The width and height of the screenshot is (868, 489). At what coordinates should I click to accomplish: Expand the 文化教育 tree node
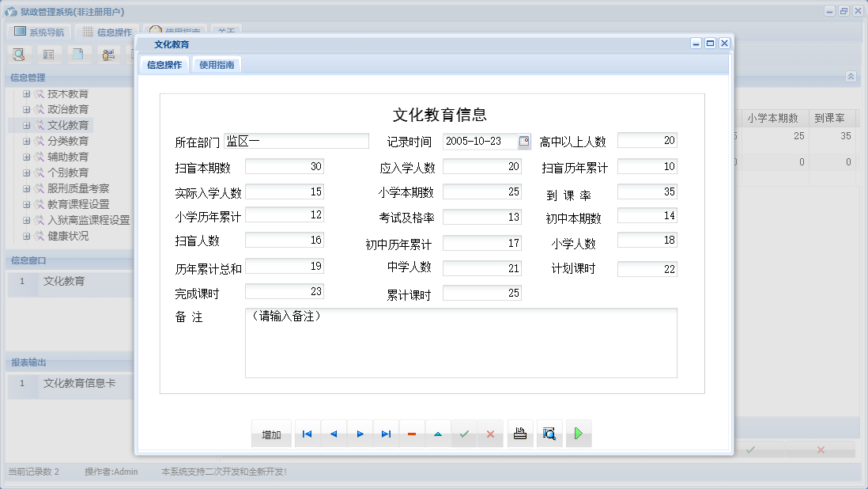[x=26, y=125]
